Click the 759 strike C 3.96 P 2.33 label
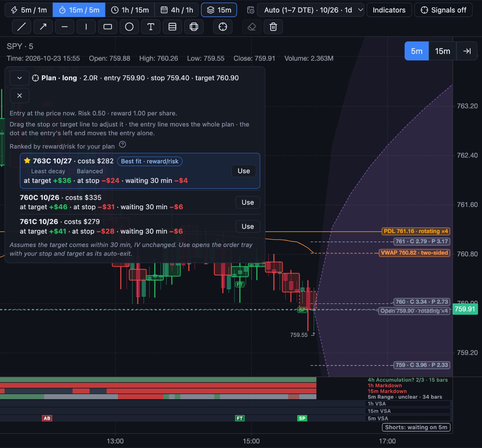Screen dimensions: 482x448 coord(422,365)
